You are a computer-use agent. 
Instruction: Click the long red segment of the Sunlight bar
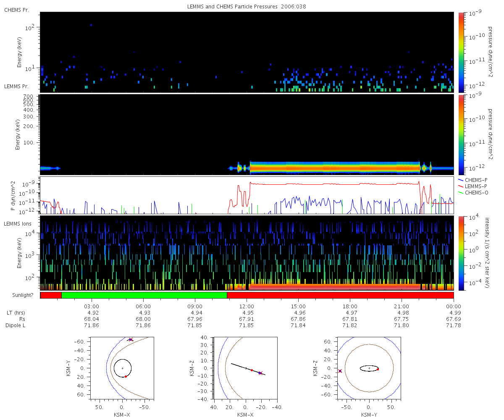[x=340, y=295]
